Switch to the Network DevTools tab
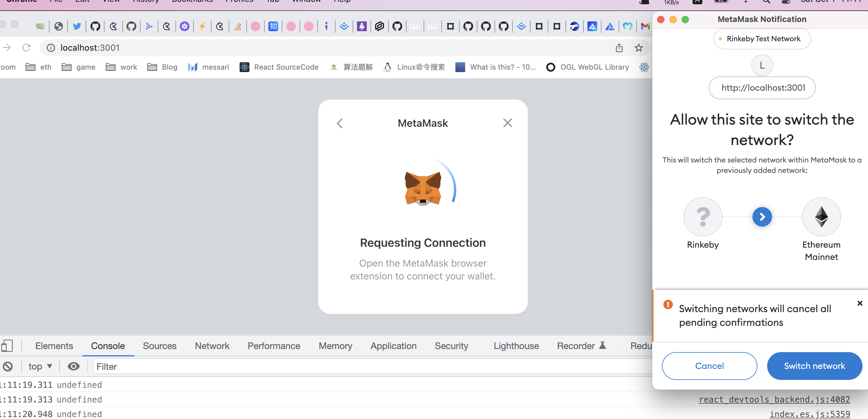The image size is (868, 419). point(212,346)
